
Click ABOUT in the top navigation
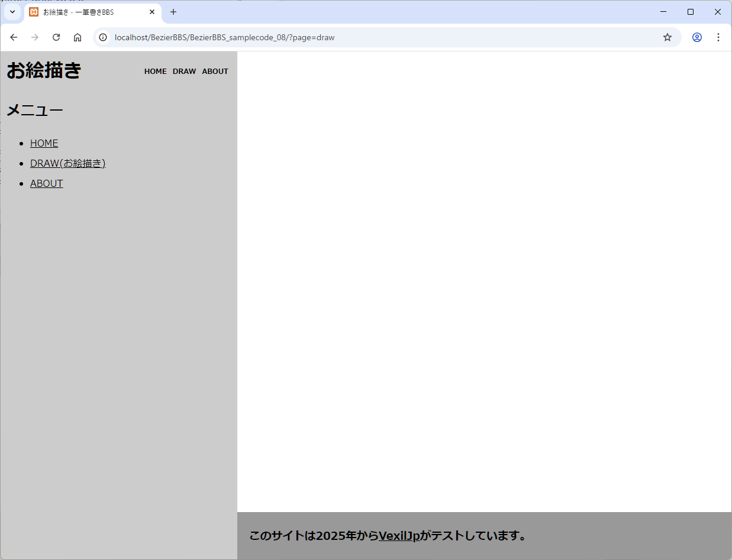[x=215, y=72]
